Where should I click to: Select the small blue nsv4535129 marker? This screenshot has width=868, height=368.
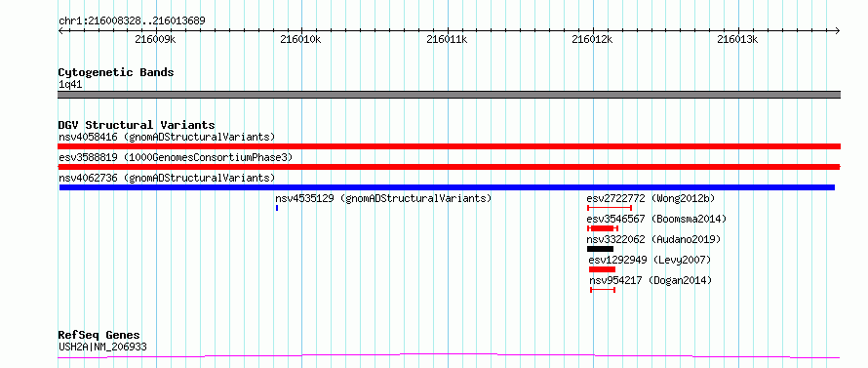pyautogui.click(x=277, y=208)
